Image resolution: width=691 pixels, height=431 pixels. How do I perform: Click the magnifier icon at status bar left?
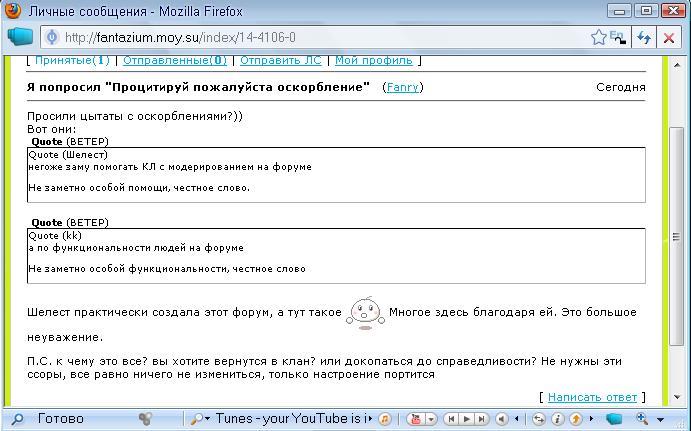pos(17,419)
